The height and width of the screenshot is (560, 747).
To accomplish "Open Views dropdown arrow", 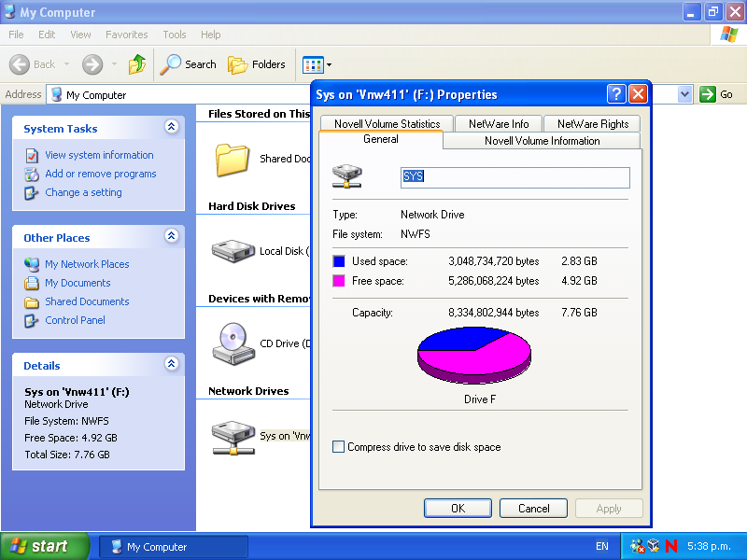I will [329, 64].
